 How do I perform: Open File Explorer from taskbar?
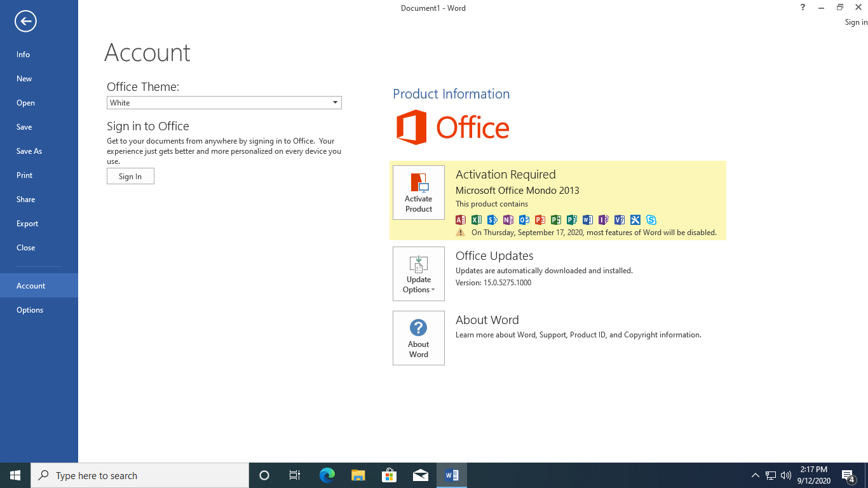pyautogui.click(x=358, y=475)
